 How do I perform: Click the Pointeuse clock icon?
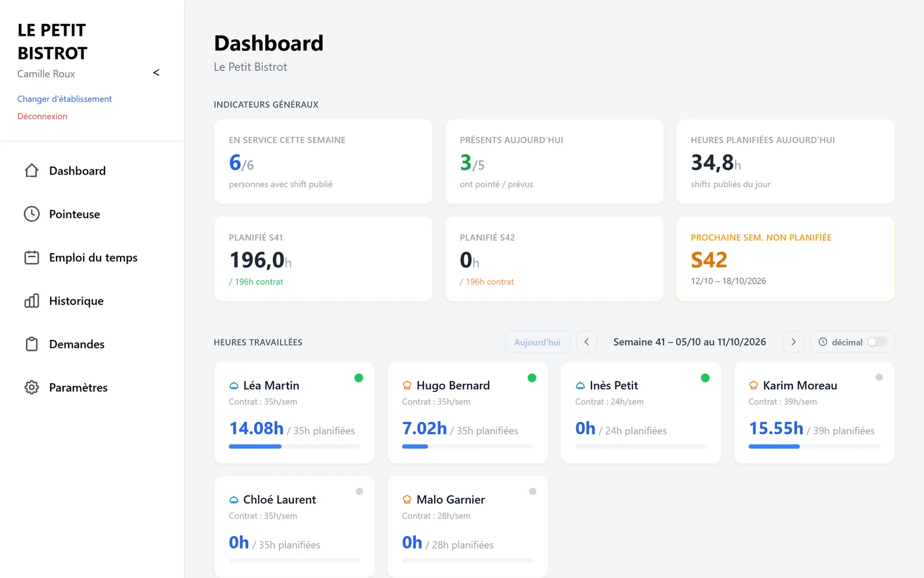32,214
